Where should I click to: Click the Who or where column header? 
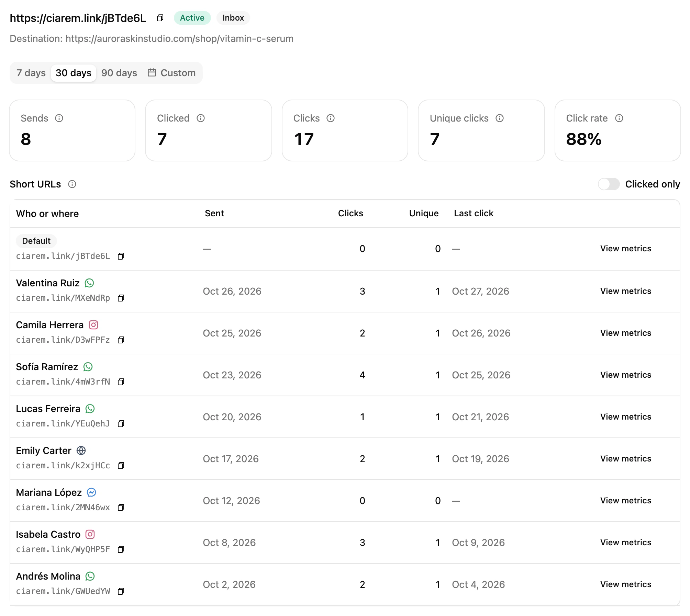(x=47, y=214)
